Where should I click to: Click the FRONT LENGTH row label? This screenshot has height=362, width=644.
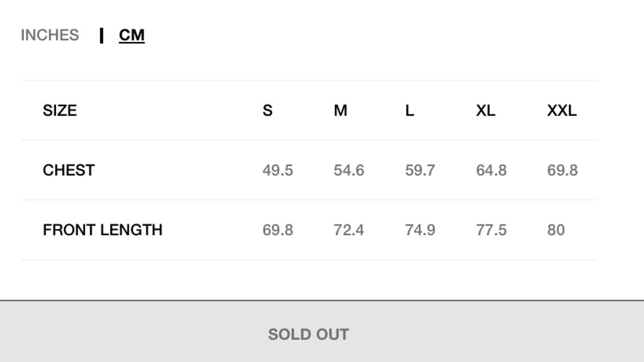(102, 230)
